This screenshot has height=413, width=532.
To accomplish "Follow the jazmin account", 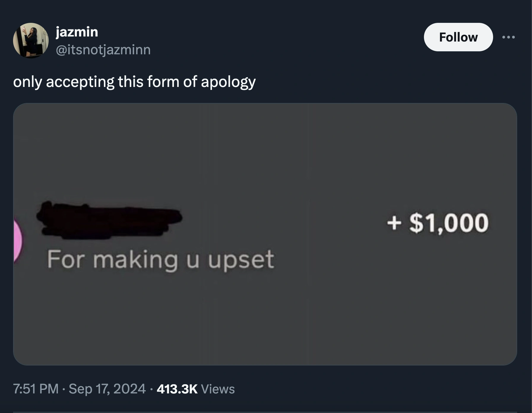I will coord(458,37).
